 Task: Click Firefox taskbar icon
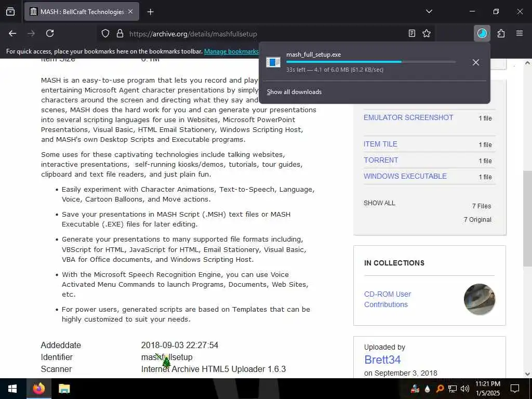coord(38,389)
